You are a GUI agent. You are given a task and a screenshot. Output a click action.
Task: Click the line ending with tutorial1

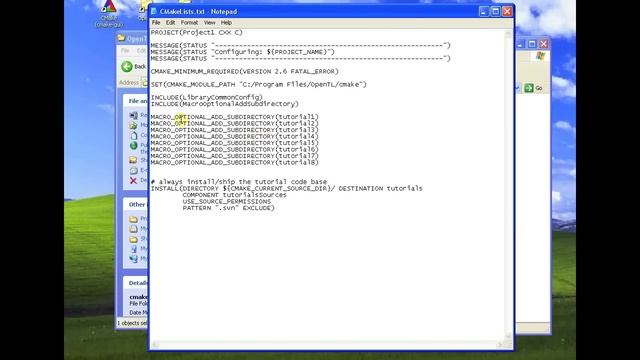[x=234, y=117]
